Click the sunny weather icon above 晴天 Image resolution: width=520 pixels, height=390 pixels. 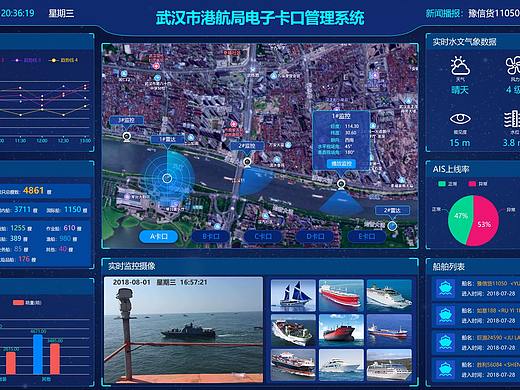460,66
